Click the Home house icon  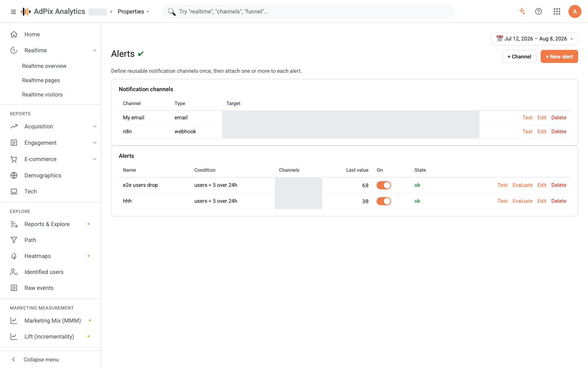14,34
